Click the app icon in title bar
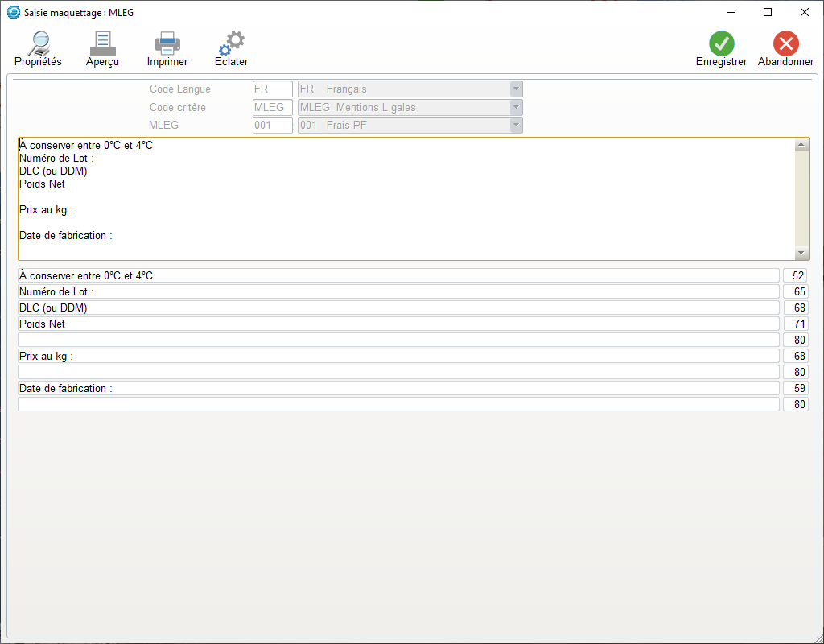The image size is (824, 644). point(13,12)
